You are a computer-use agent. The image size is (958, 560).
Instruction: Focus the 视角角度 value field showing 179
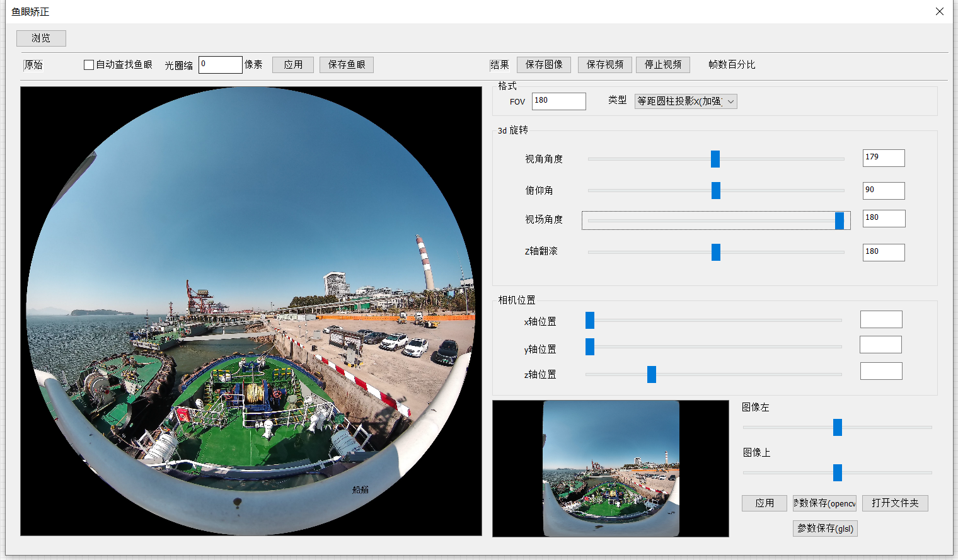[884, 158]
